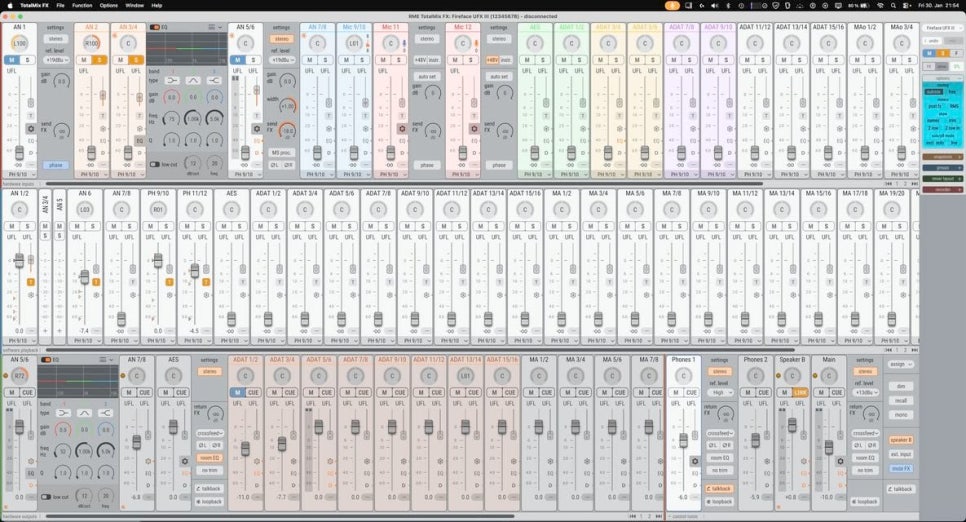Select the low shelf EQ band type icon
The width and height of the screenshot is (966, 522).
click(x=172, y=78)
